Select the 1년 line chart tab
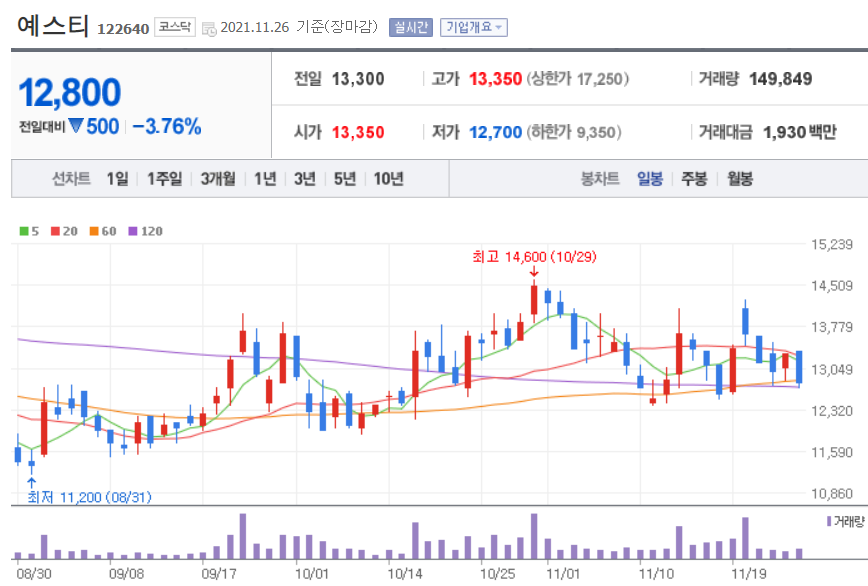 click(265, 179)
